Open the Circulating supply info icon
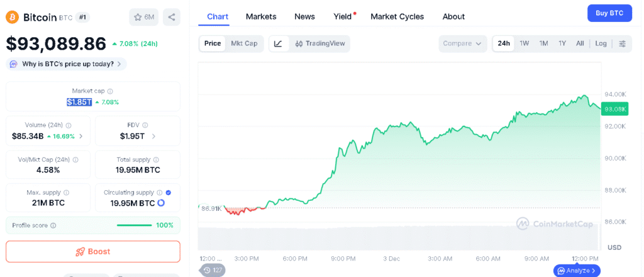Viewport: 644px width, 277px height. [x=160, y=193]
